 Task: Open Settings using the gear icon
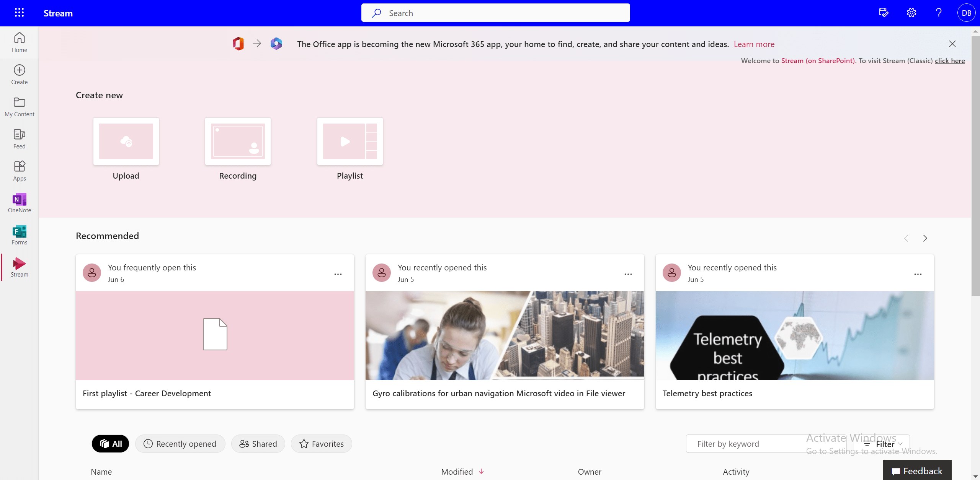911,13
